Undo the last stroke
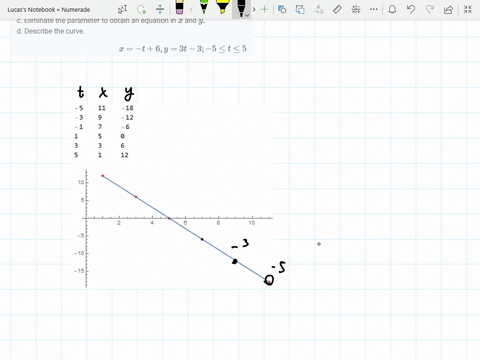Viewport: 480px width, 360px height. tap(411, 9)
